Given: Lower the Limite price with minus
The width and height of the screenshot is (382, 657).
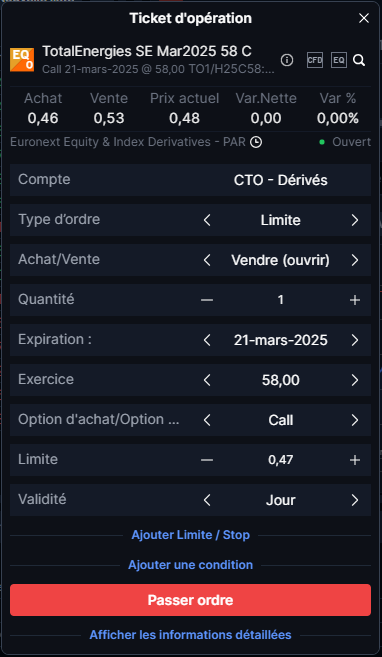Looking at the screenshot, I should pyautogui.click(x=207, y=460).
